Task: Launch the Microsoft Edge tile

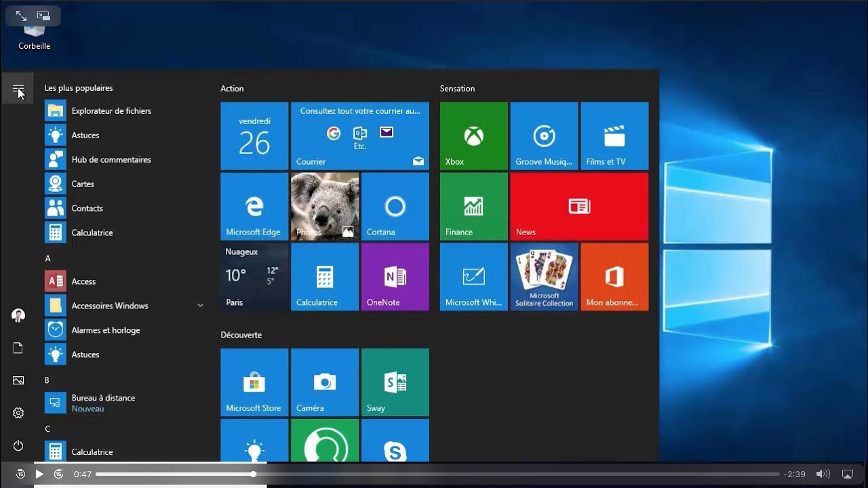Action: pos(254,207)
